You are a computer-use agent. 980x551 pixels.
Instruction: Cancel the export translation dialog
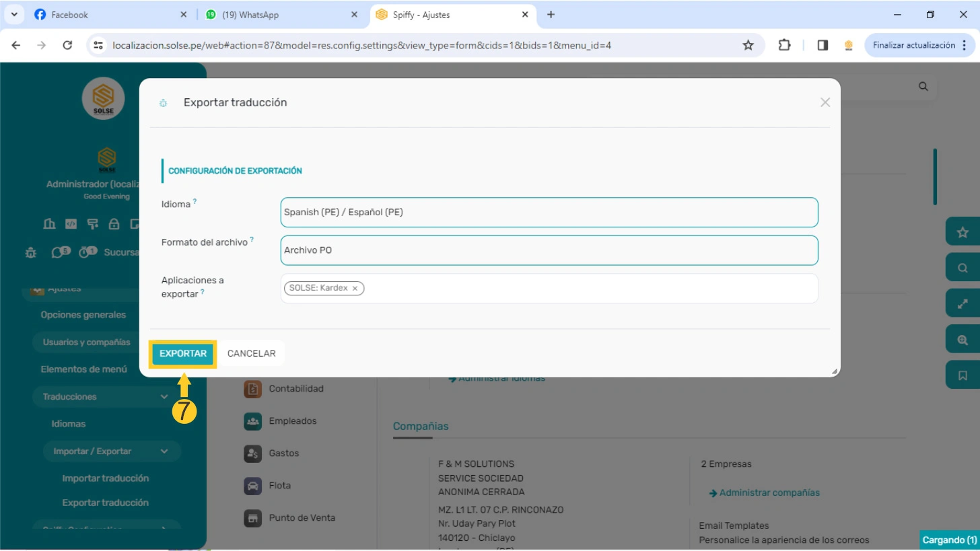[251, 354]
